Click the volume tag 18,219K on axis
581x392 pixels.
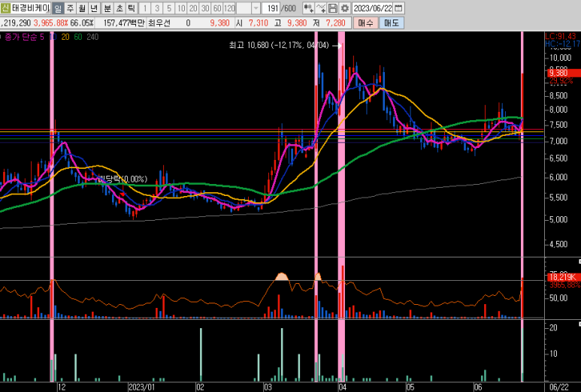click(564, 277)
